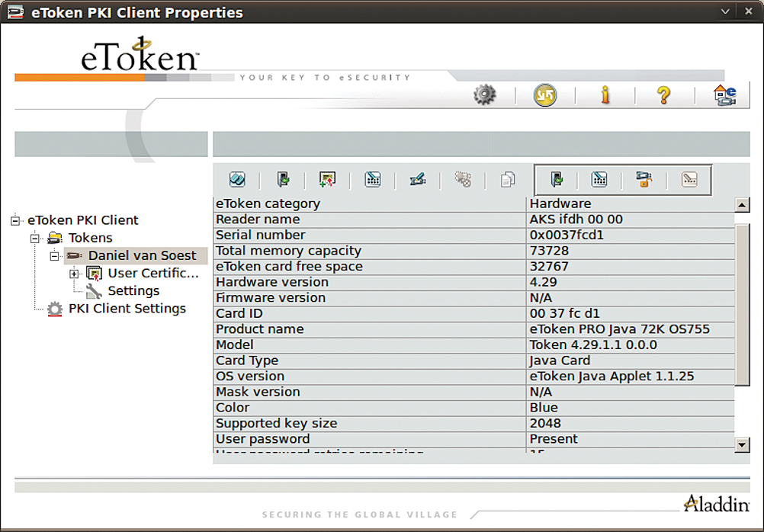
Task: Click the 'AKS ifdh 00 00' reader value
Action: (576, 220)
